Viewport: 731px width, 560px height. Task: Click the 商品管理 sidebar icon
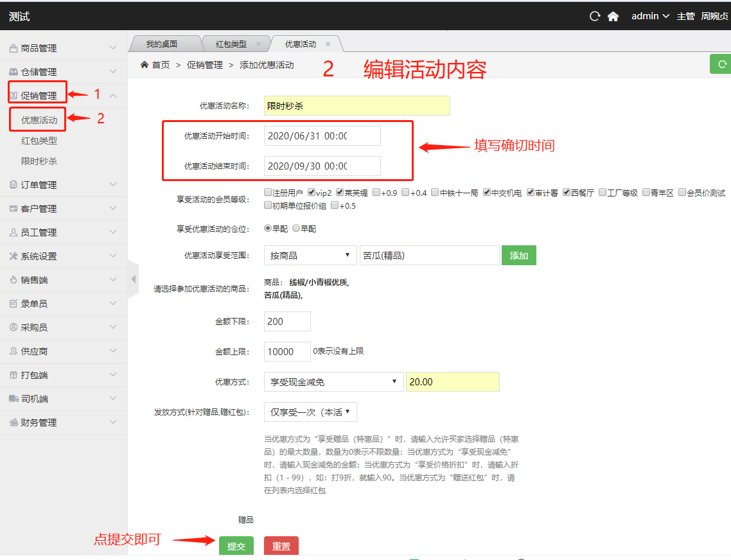(13, 48)
